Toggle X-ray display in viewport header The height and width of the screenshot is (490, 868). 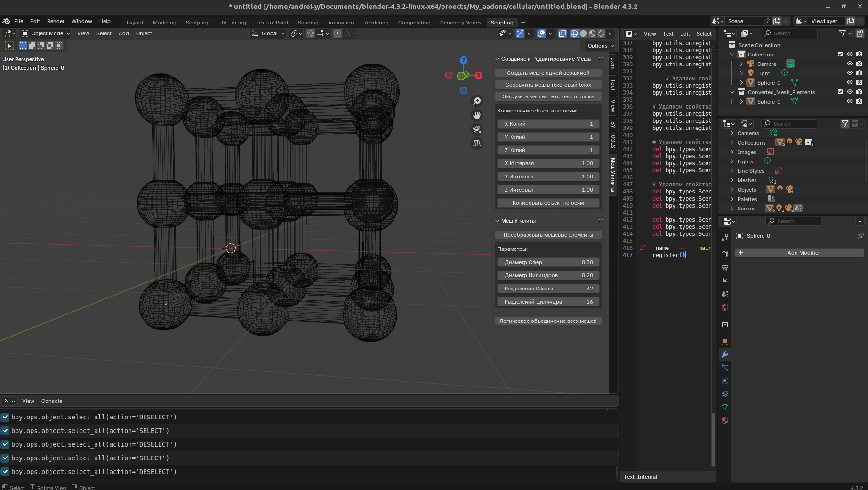click(563, 33)
